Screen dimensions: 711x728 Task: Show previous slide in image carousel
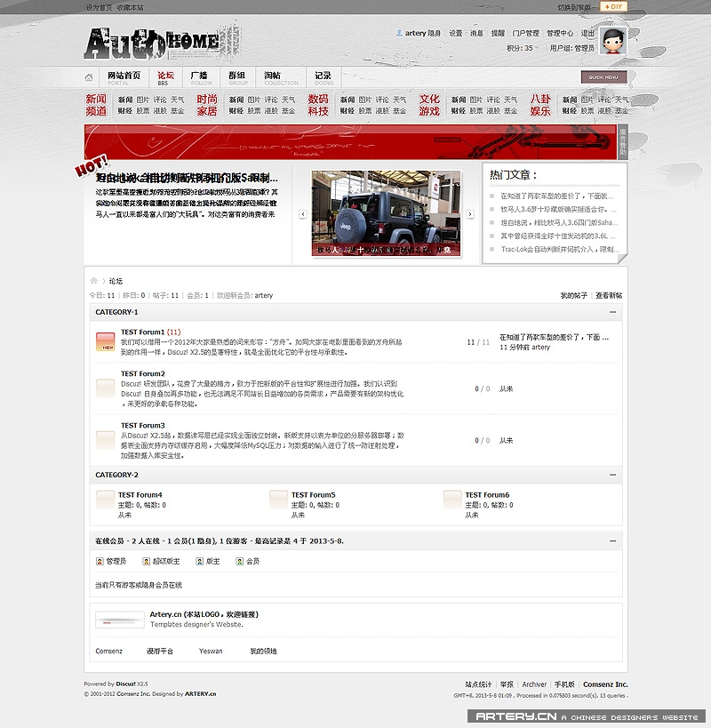coord(303,214)
